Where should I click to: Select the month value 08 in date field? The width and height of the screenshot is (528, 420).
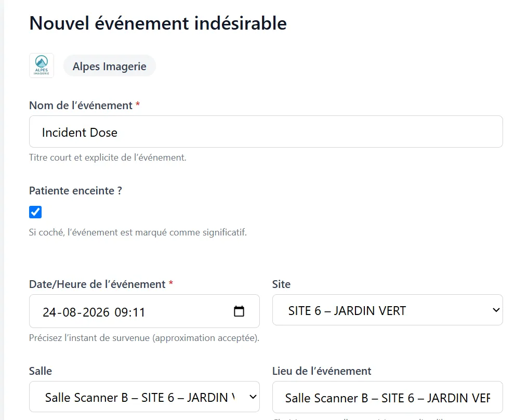(x=69, y=312)
